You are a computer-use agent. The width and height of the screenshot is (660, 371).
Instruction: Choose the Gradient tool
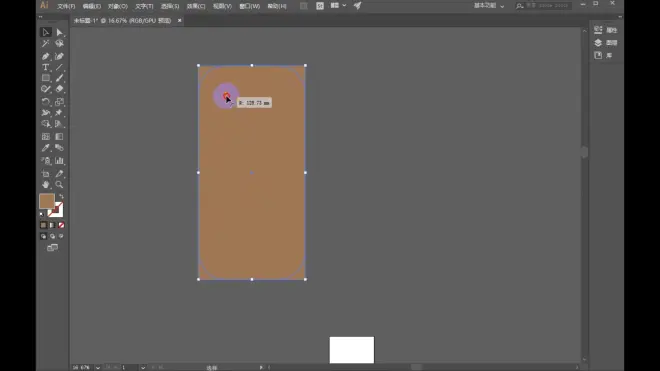(59, 136)
